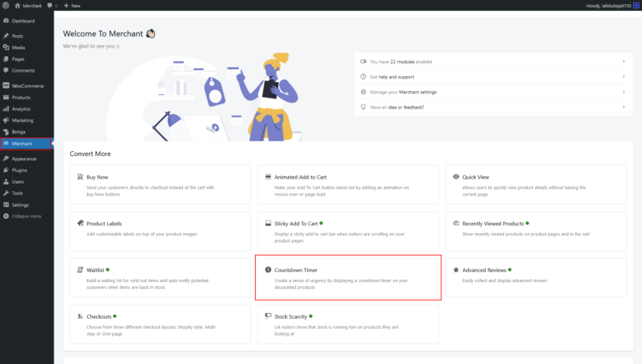Open the Countdown Timer module

click(x=348, y=278)
